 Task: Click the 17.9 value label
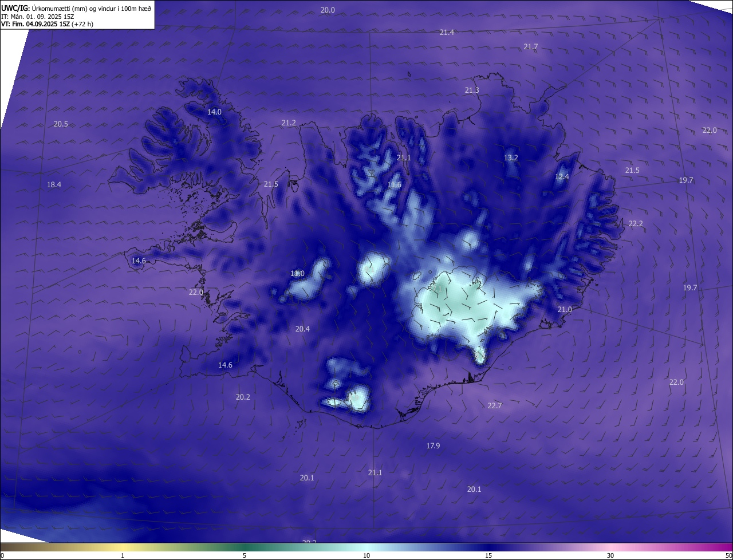433,445
